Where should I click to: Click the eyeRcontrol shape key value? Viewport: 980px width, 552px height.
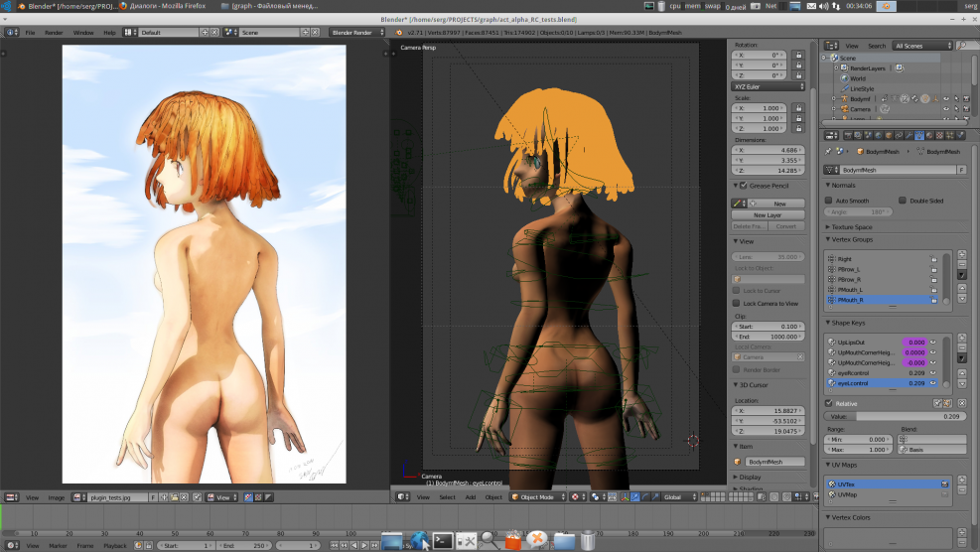915,372
